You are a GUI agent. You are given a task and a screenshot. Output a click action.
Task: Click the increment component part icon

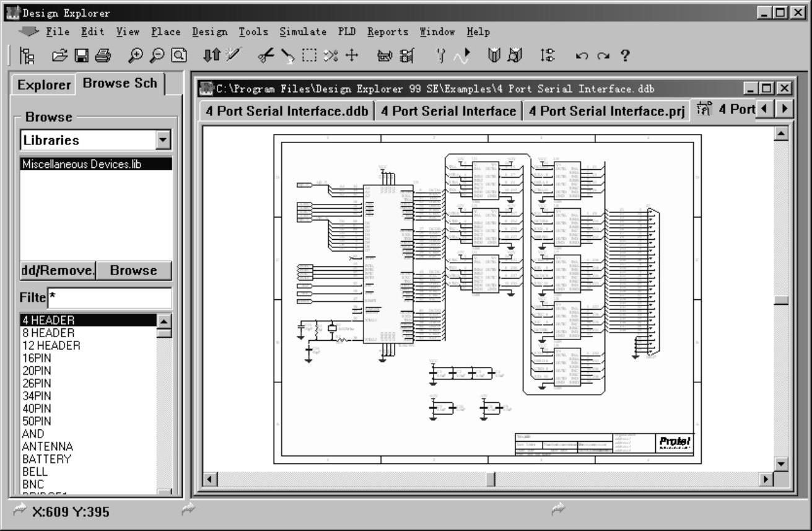[548, 56]
